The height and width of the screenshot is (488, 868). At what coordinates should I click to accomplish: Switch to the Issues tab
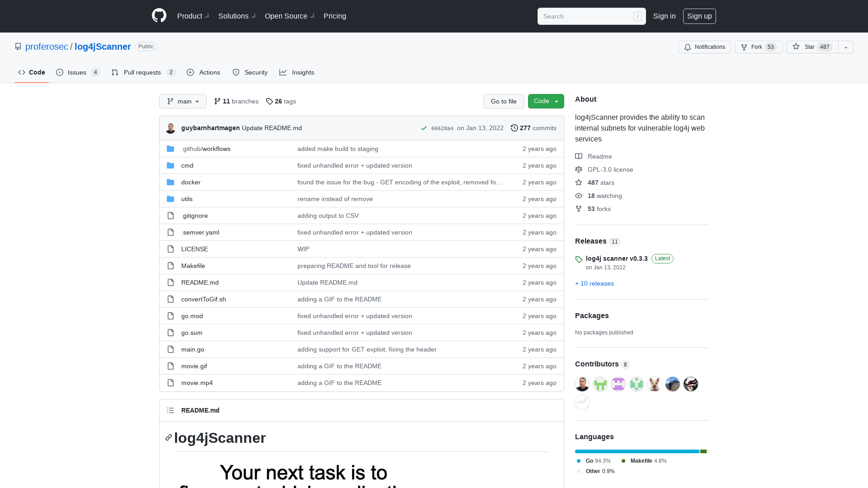[x=78, y=72]
